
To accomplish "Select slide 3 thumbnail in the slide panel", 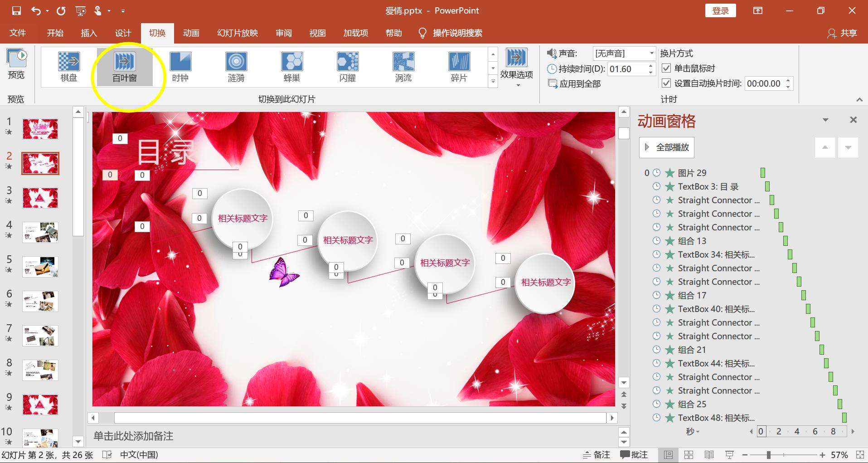I will click(x=40, y=198).
